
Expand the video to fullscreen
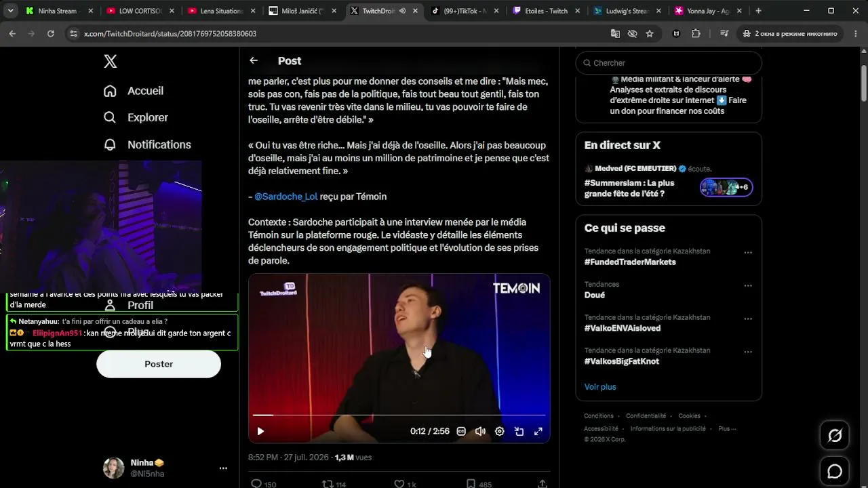(x=538, y=431)
